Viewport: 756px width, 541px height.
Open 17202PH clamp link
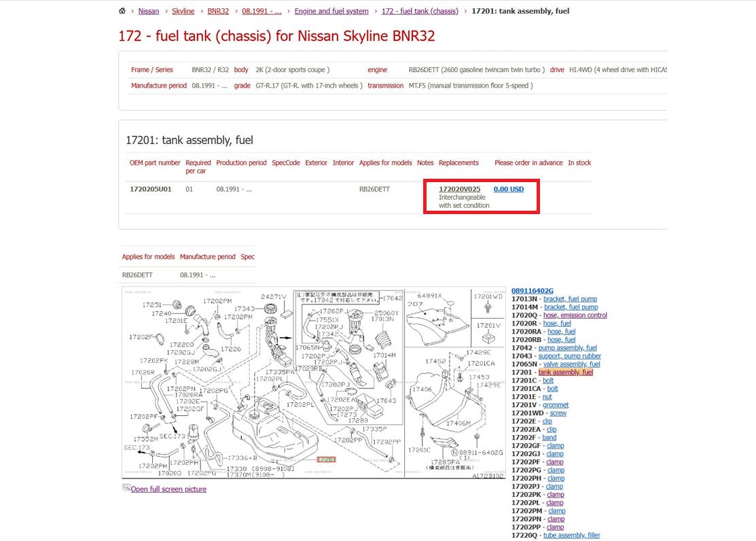tap(556, 478)
